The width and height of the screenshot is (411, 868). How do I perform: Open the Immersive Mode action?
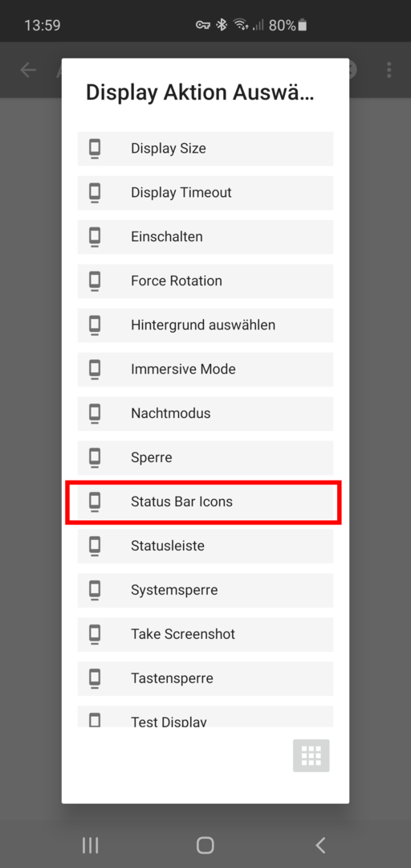(x=205, y=369)
